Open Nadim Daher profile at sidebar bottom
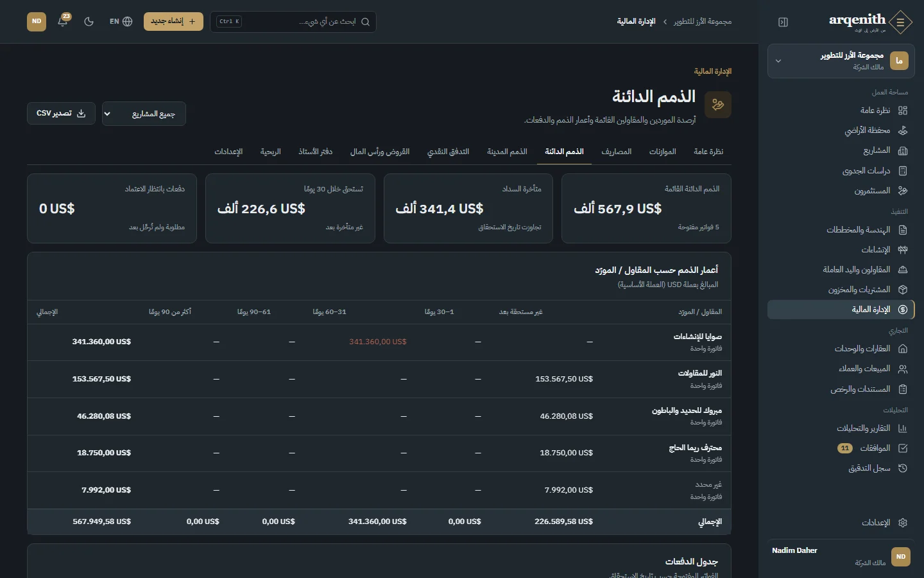The height and width of the screenshot is (578, 924). click(841, 556)
